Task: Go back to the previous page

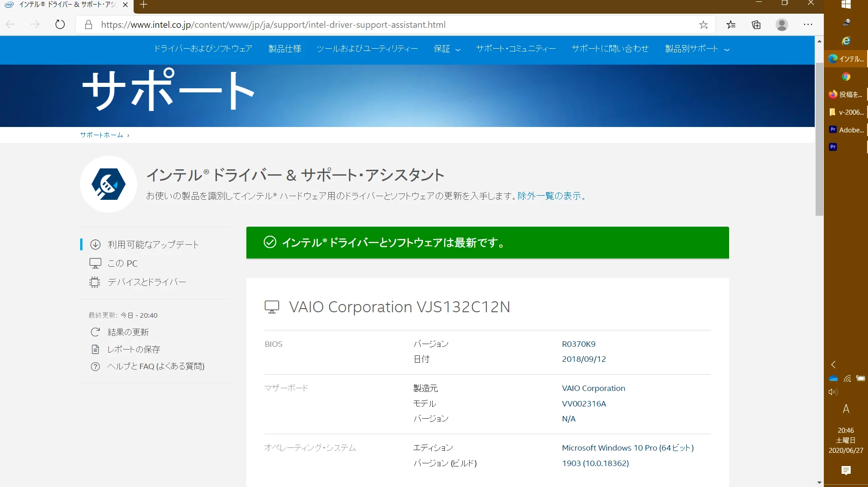Action: click(10, 25)
